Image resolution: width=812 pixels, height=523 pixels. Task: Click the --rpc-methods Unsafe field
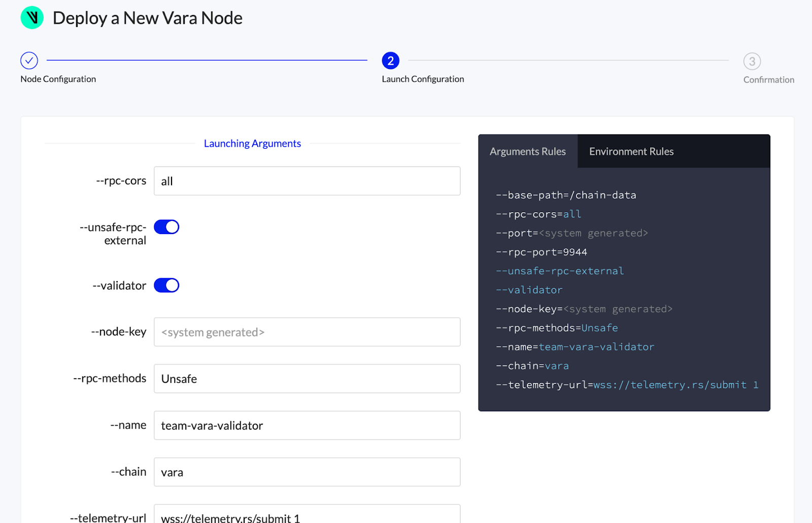307,379
